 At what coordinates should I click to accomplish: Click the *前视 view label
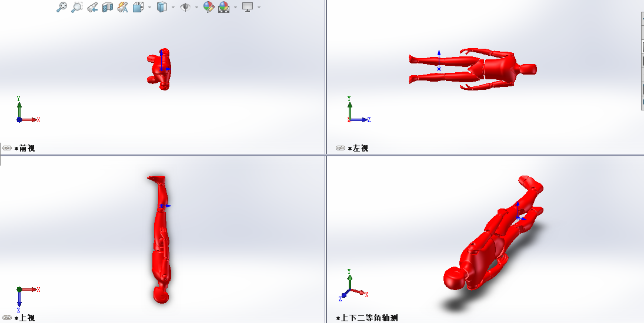[25, 149]
